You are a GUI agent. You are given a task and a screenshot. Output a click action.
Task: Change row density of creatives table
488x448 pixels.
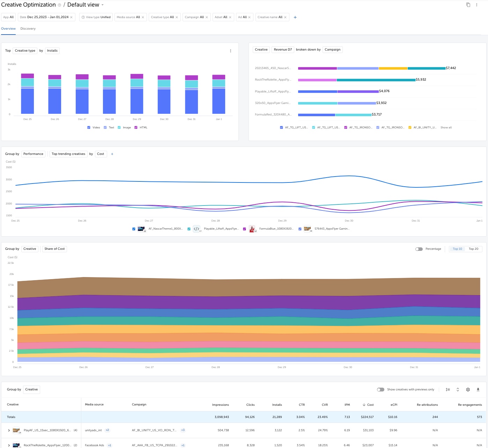[448, 390]
